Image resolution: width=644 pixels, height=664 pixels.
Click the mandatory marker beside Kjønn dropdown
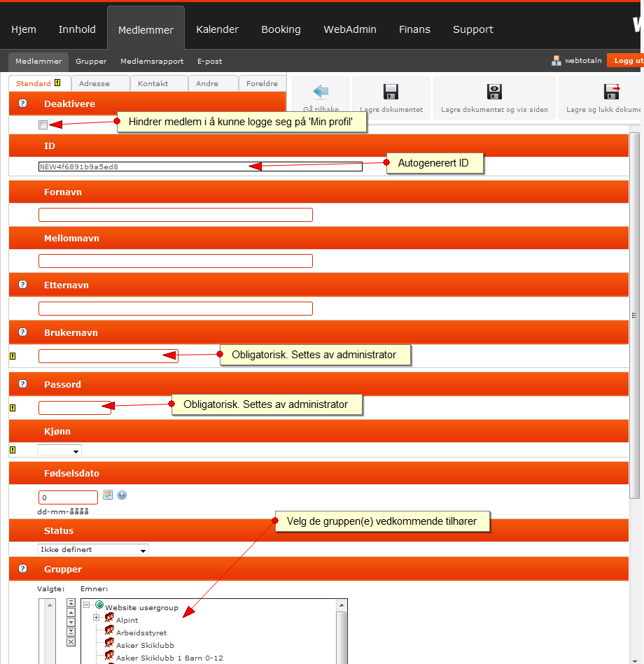[13, 450]
